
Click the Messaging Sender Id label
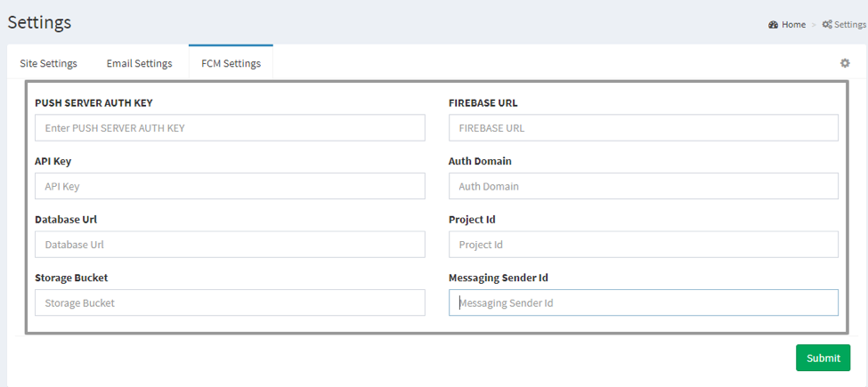click(x=504, y=278)
